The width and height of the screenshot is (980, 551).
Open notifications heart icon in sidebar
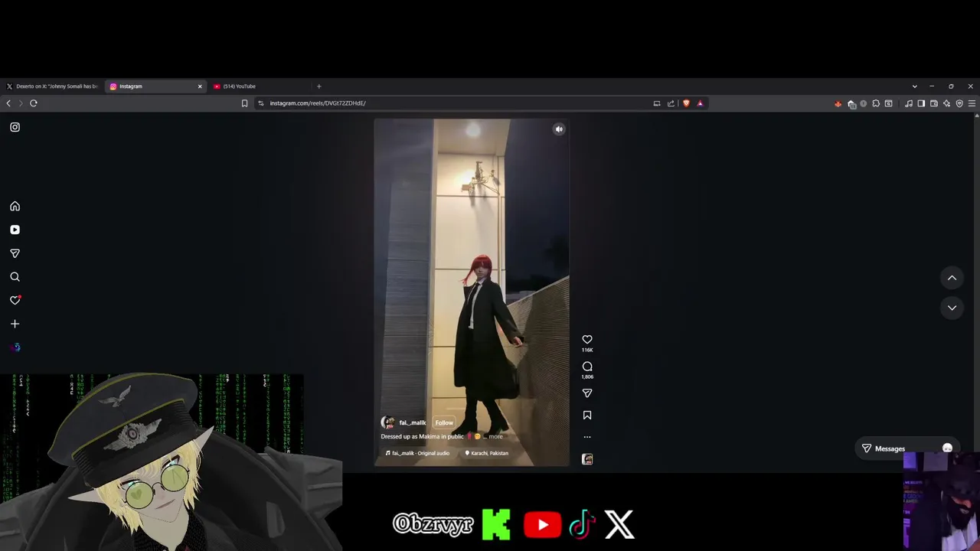tap(15, 300)
